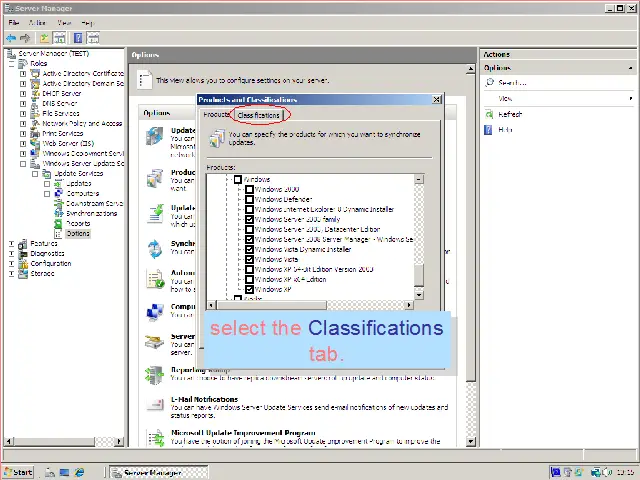
Task: Click the Refresh icon in Actions pane
Action: click(x=489, y=114)
